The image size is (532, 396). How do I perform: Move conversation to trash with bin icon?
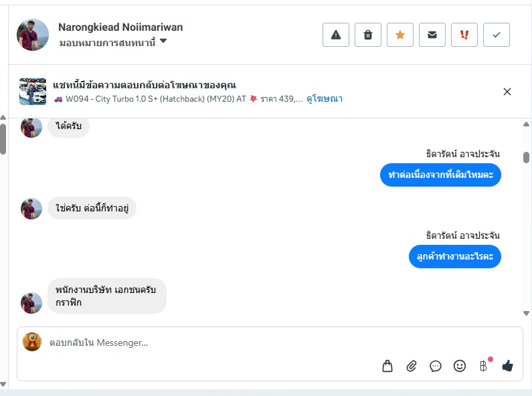click(368, 35)
